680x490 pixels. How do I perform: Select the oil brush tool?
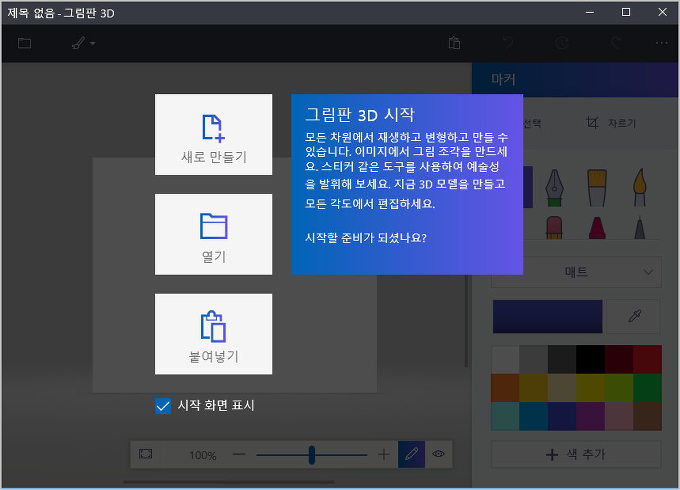[x=597, y=184]
